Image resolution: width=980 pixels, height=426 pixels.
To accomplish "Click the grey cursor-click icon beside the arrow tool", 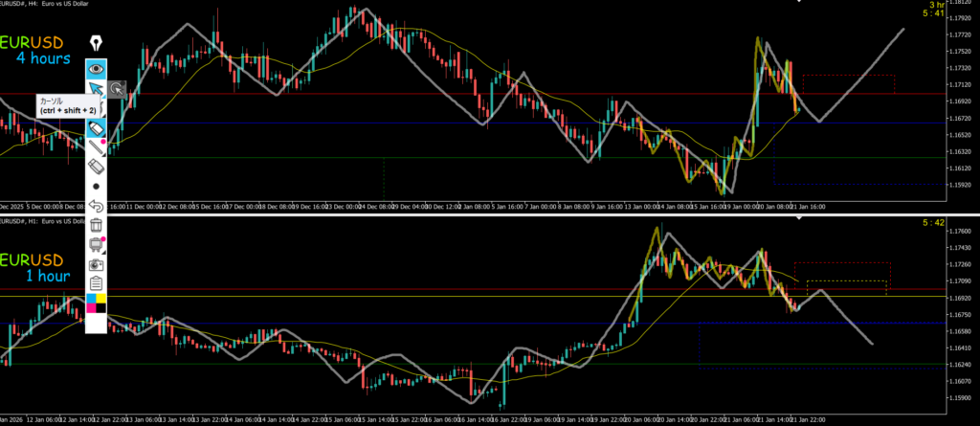I will coord(117,89).
